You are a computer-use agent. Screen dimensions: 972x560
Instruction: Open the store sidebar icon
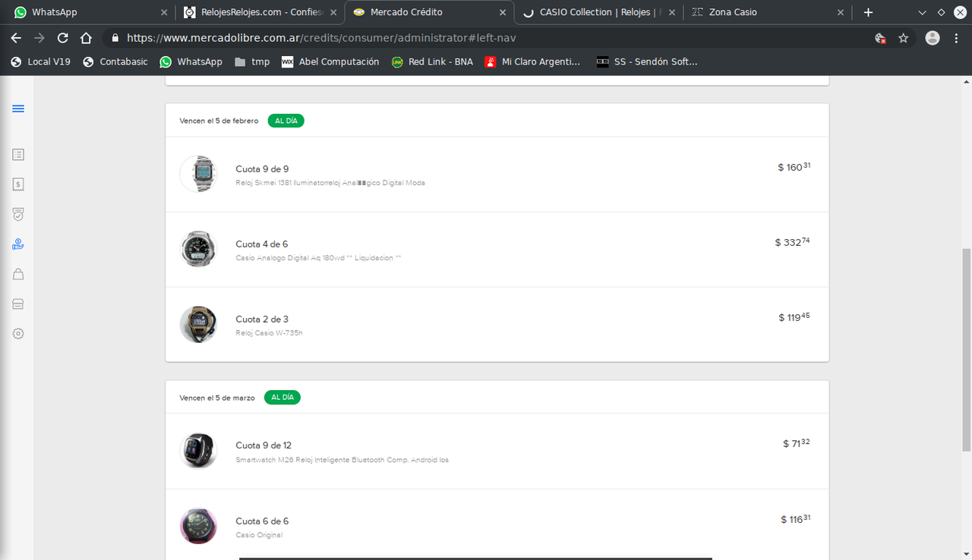18,304
